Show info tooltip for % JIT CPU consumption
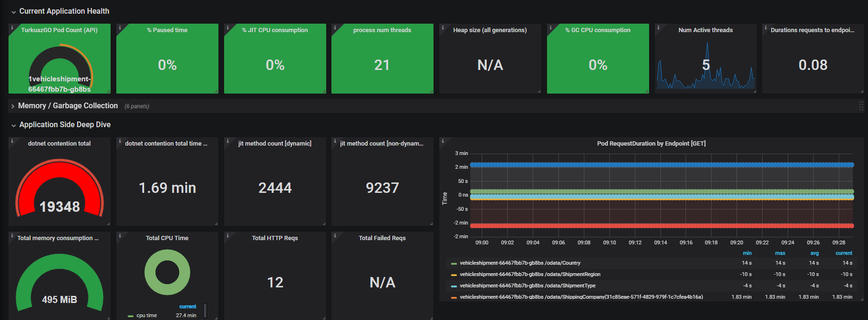The image size is (868, 320). [228, 28]
